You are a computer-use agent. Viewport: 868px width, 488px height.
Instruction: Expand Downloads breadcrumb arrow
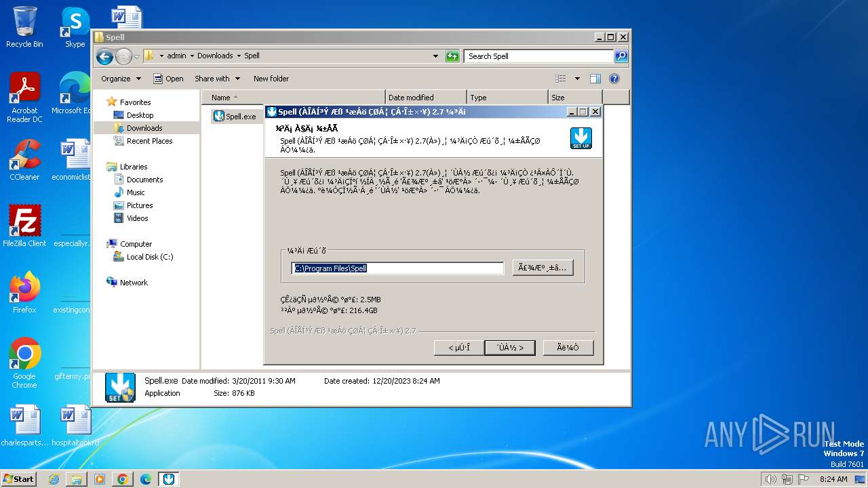click(x=239, y=56)
